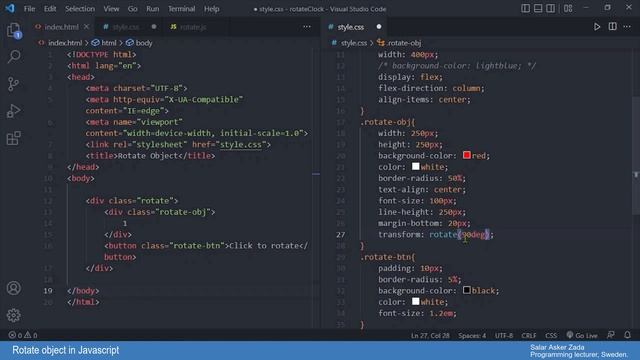Viewport: 640px width, 360px height.
Task: Click unsaved dot on right style.css tab
Action: [379, 27]
